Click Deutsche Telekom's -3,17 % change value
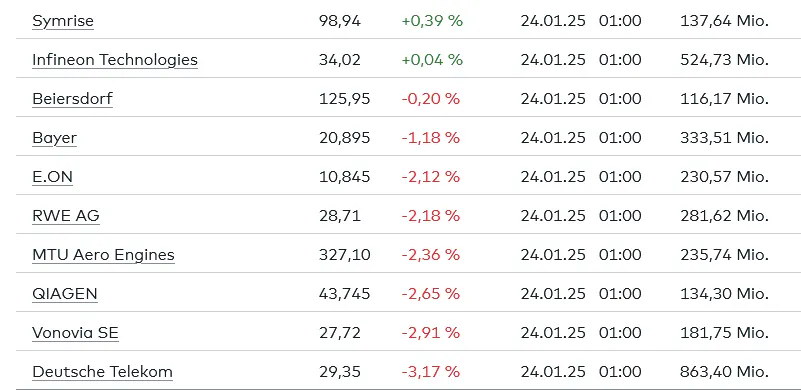The height and width of the screenshot is (390, 801). click(x=431, y=372)
